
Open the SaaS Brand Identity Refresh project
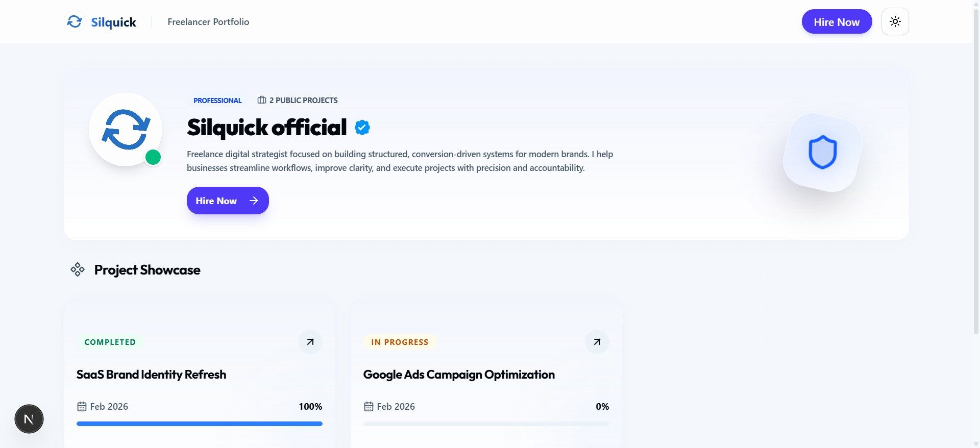151,374
